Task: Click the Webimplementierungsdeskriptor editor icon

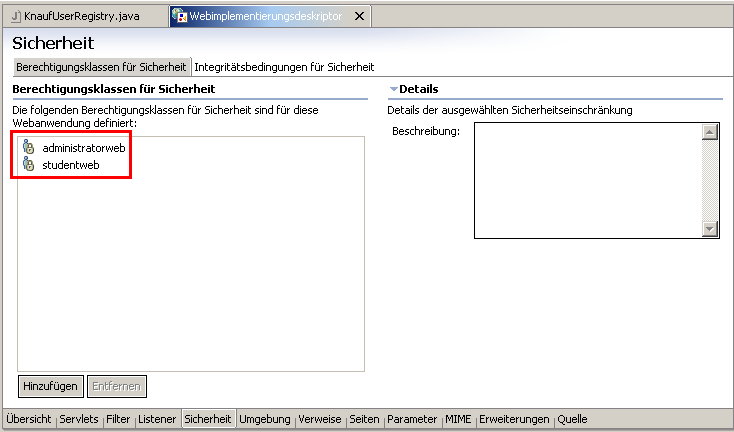Action: [x=179, y=17]
